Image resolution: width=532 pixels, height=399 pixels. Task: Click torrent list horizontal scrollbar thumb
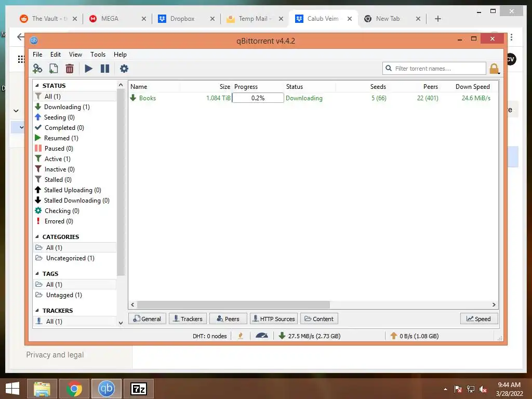(233, 304)
